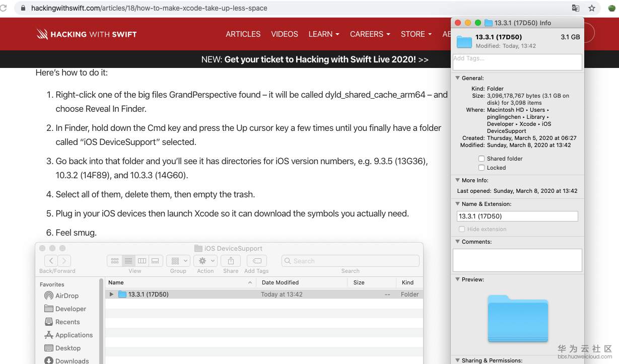The height and width of the screenshot is (364, 619).
Task: Click the large folder preview image
Action: (518, 318)
